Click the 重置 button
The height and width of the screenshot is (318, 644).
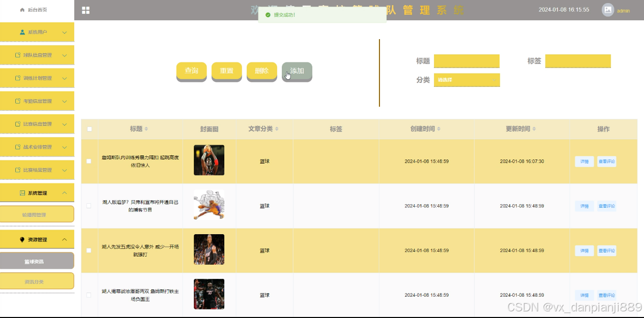227,71
